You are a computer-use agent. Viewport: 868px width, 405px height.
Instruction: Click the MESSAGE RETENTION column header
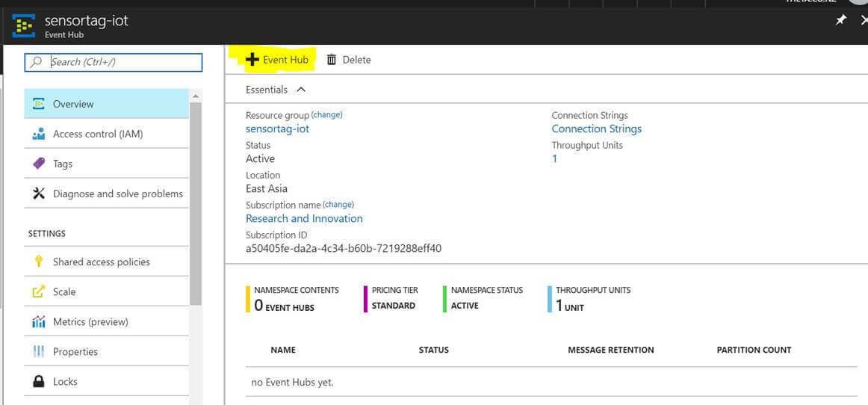610,350
